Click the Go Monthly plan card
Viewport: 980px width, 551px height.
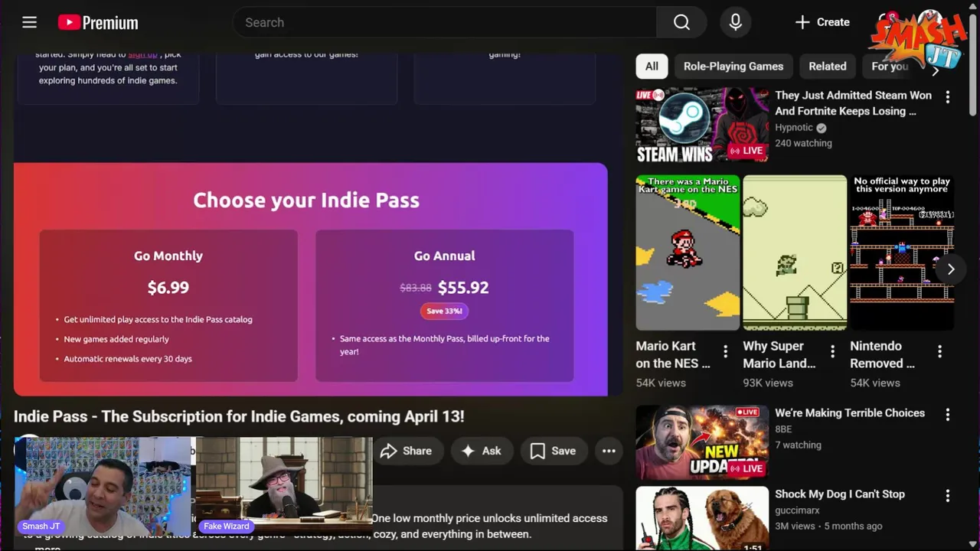point(168,305)
